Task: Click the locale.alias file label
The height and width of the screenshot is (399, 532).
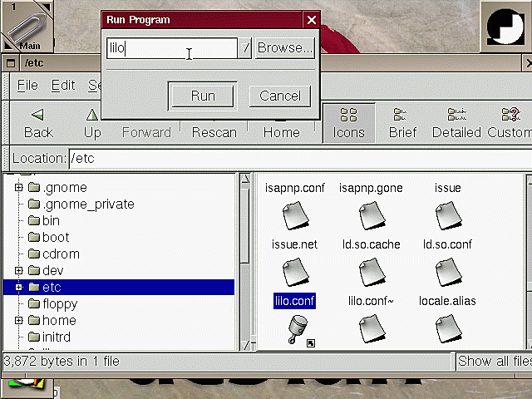Action: click(447, 301)
